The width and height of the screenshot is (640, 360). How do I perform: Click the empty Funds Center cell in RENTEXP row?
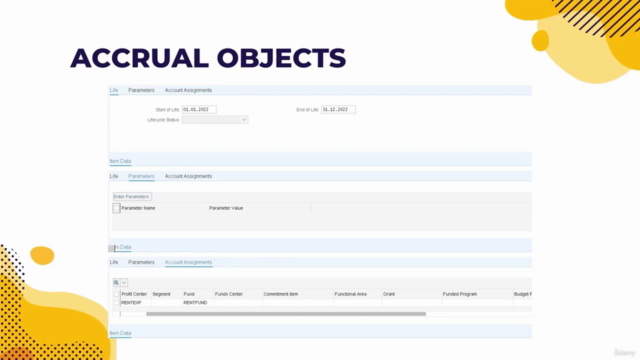click(238, 303)
